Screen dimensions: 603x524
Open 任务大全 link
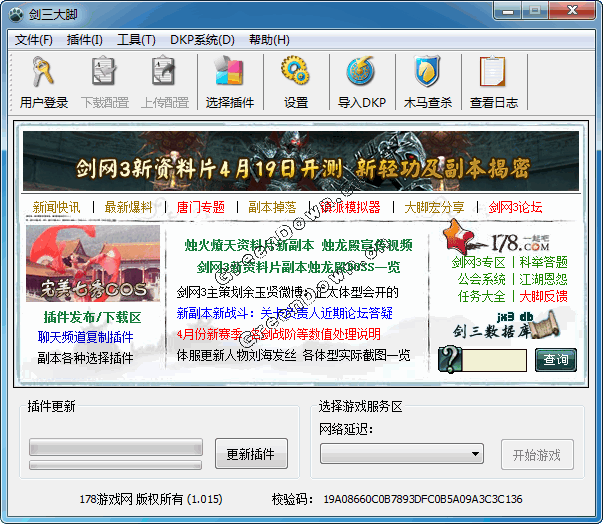tap(481, 296)
